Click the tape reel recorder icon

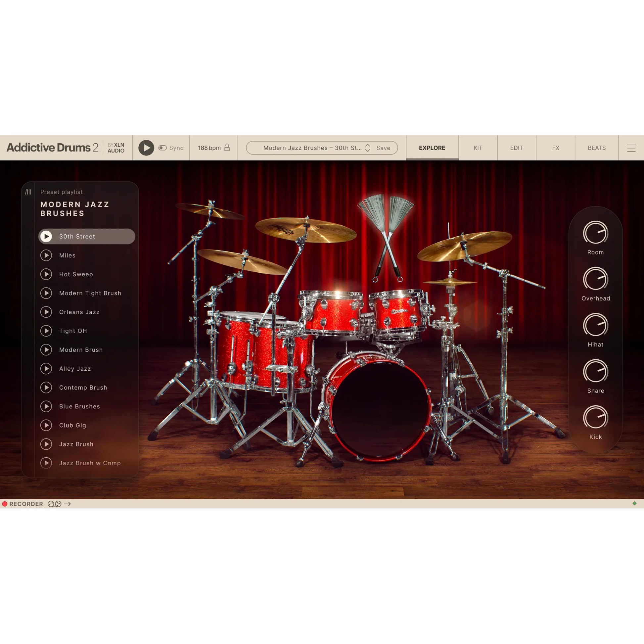pyautogui.click(x=54, y=504)
